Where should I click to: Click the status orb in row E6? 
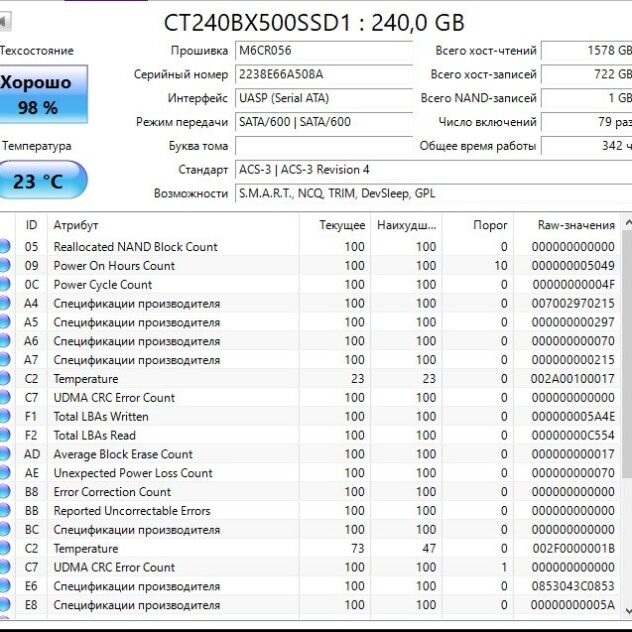[x=4, y=586]
